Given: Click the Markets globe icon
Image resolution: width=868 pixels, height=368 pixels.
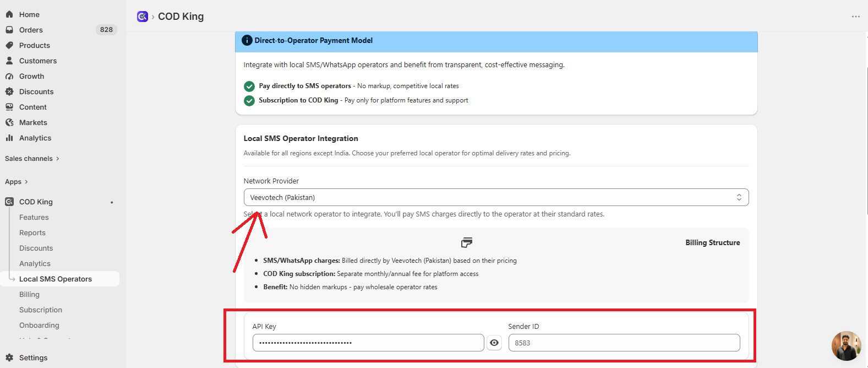Looking at the screenshot, I should click(x=9, y=122).
